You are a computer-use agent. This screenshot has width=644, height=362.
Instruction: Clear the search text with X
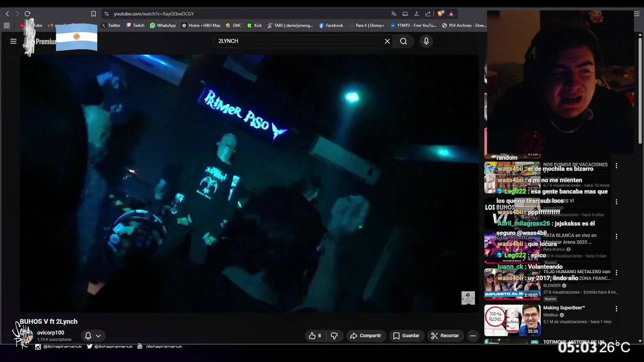387,41
